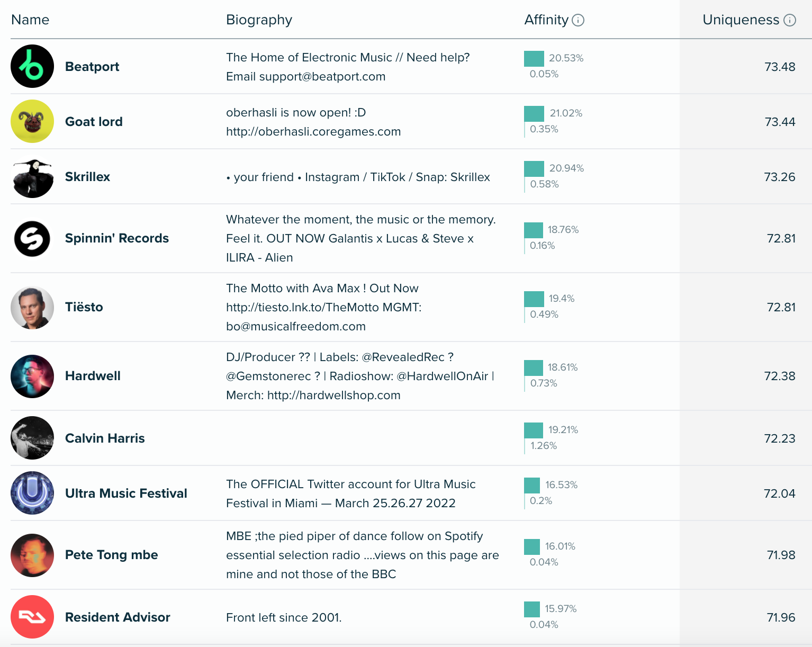Click Hardwell's avatar image
The height and width of the screenshot is (647, 812).
[x=32, y=376]
